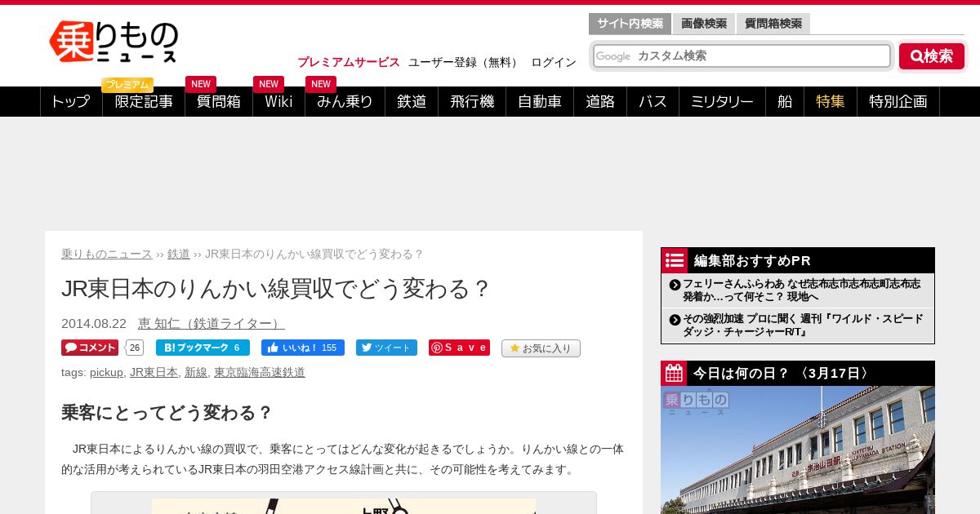Click arrow icon before フェリーさんふらわあ headline
The height and width of the screenshot is (514, 980).
tap(675, 285)
